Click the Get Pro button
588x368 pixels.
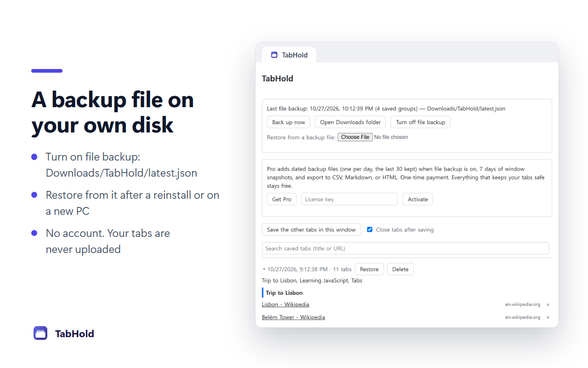pyautogui.click(x=282, y=199)
